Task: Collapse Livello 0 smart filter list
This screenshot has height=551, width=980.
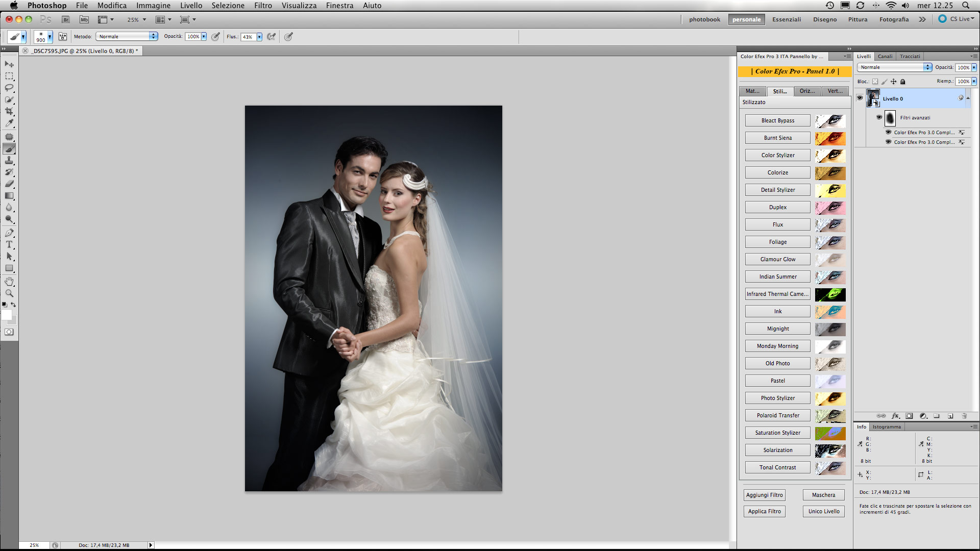Action: click(968, 98)
